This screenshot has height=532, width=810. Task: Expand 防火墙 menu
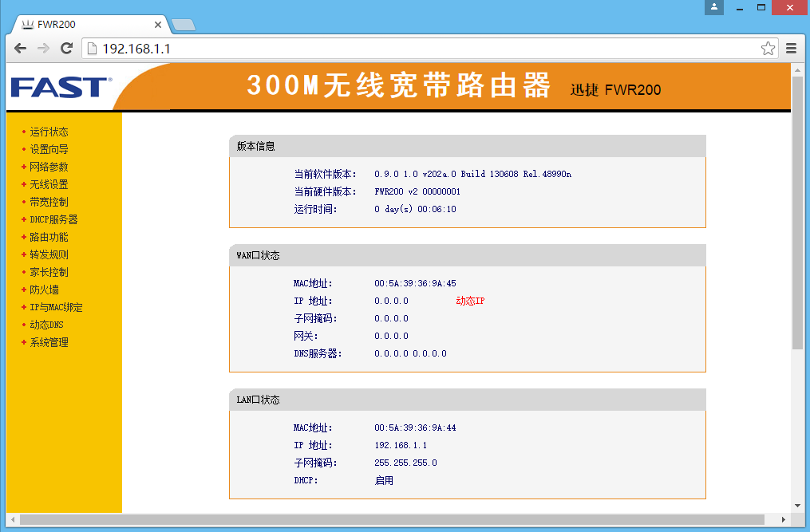pyautogui.click(x=44, y=290)
